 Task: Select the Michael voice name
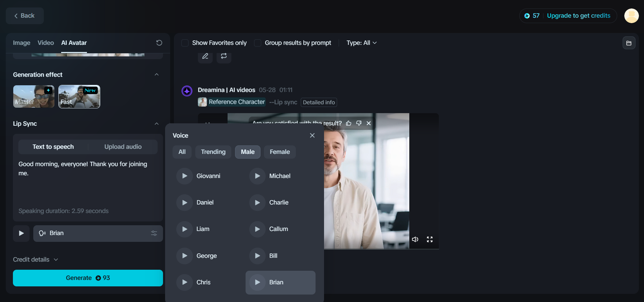[280, 176]
